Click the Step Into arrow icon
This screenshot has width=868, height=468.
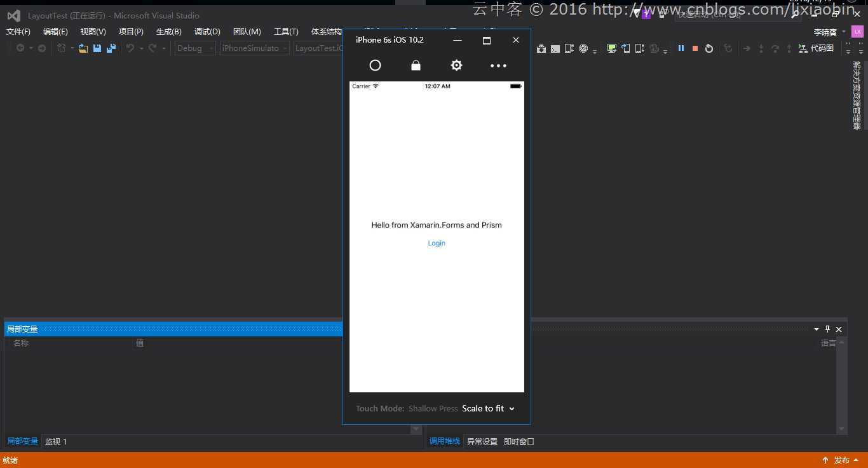pyautogui.click(x=761, y=48)
